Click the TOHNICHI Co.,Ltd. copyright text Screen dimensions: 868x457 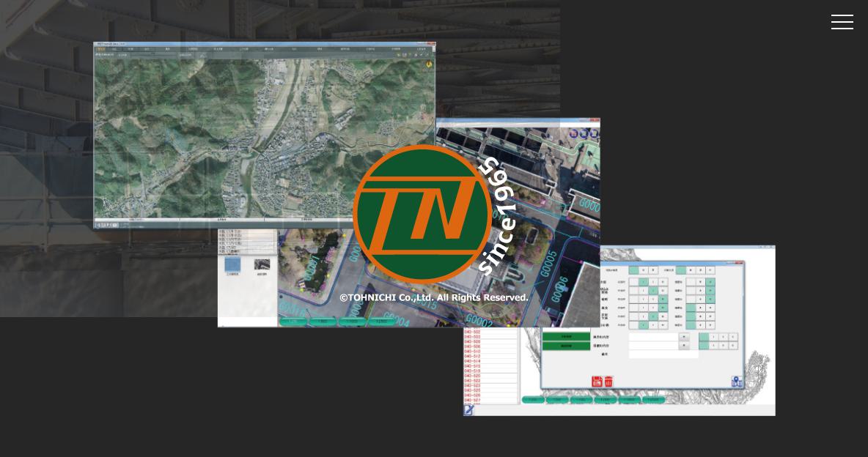point(433,297)
